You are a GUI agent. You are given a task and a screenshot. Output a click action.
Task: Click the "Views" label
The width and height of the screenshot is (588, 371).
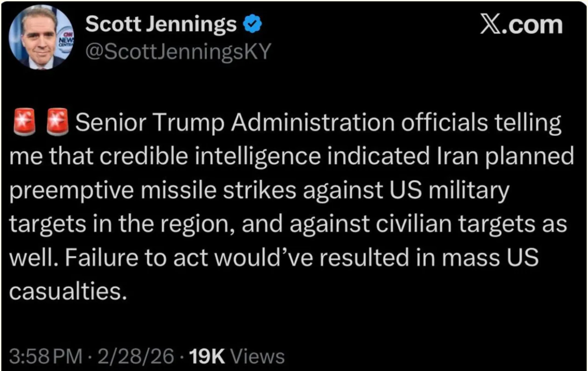pyautogui.click(x=259, y=356)
